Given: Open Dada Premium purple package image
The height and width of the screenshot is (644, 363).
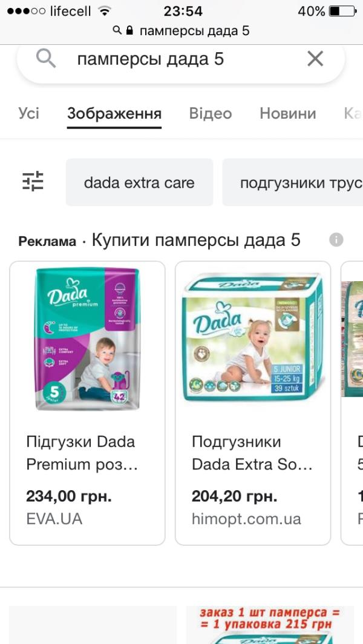Looking at the screenshot, I should 87,339.
